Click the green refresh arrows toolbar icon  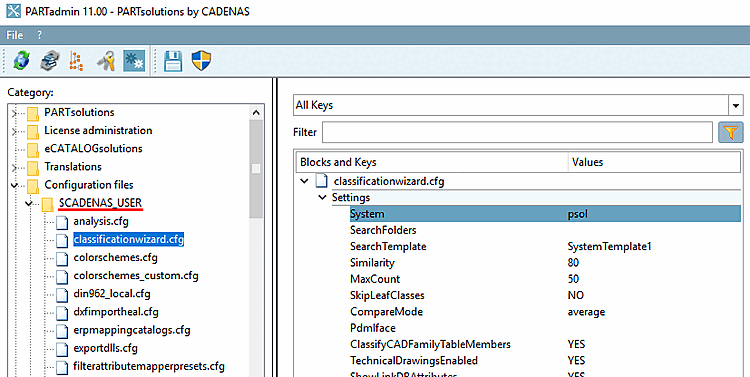tap(21, 61)
